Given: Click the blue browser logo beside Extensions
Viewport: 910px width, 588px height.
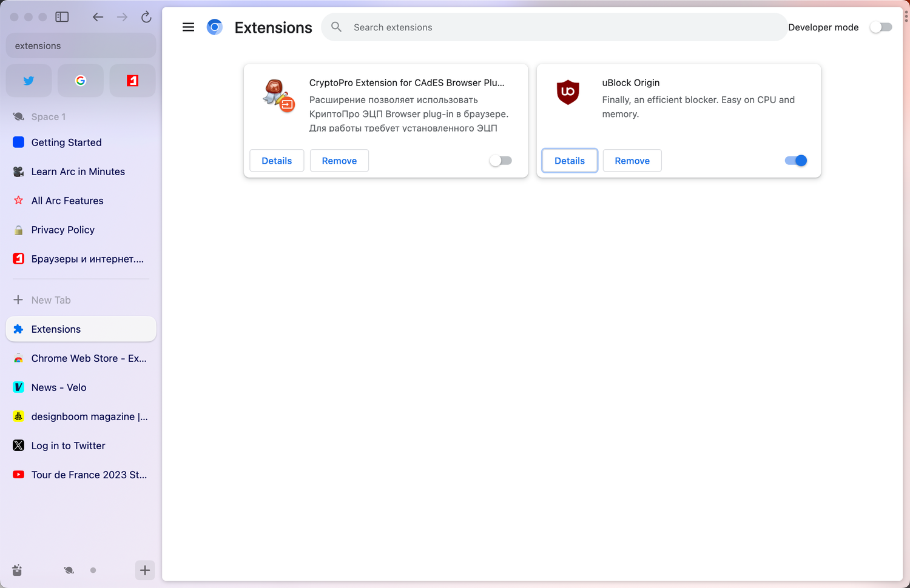Looking at the screenshot, I should (215, 27).
